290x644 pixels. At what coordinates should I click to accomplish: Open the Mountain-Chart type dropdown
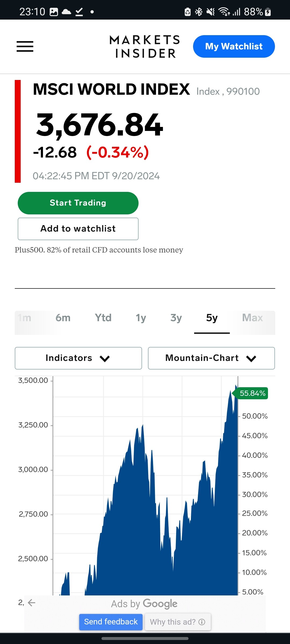pos(211,358)
